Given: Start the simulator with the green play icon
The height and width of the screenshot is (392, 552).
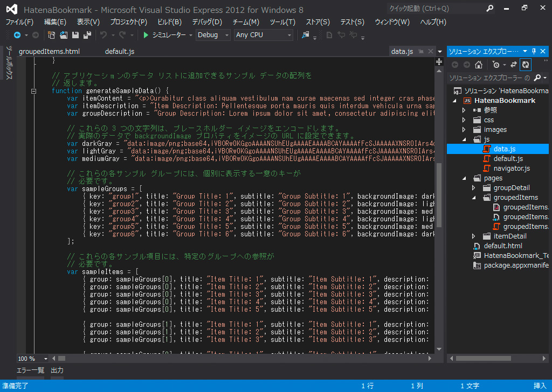Looking at the screenshot, I should tap(146, 35).
